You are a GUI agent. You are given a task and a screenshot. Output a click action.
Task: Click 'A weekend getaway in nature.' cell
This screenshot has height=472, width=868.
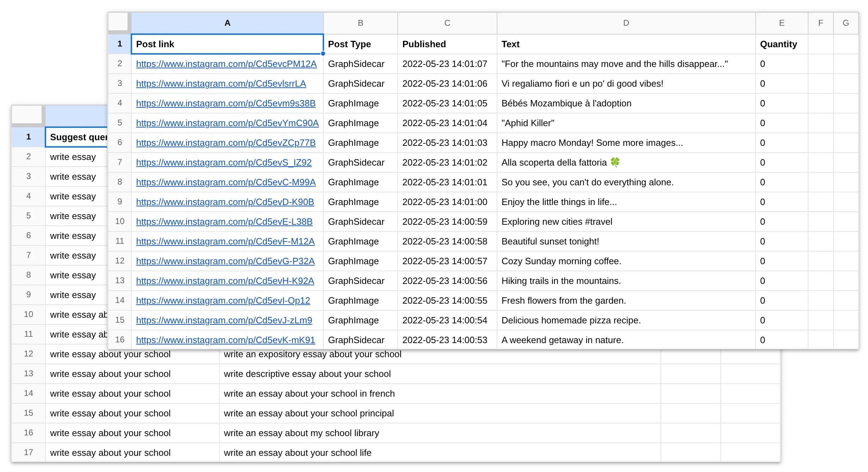point(626,340)
